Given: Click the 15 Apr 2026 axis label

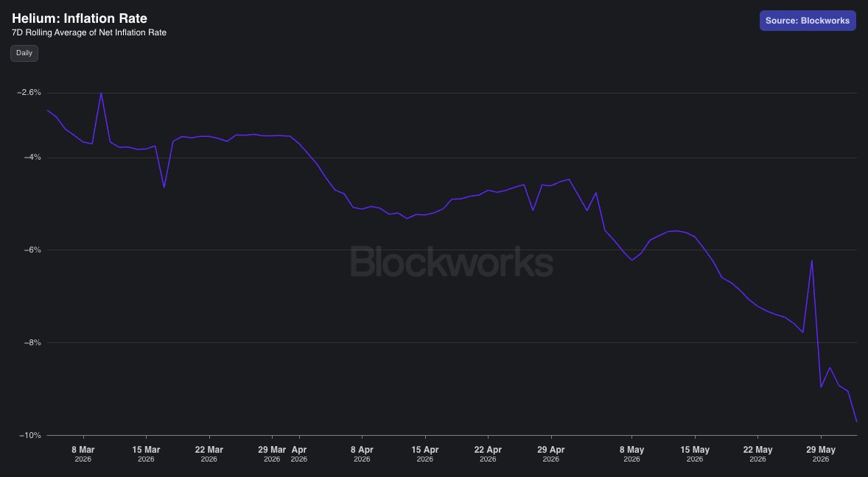Looking at the screenshot, I should pos(425,454).
